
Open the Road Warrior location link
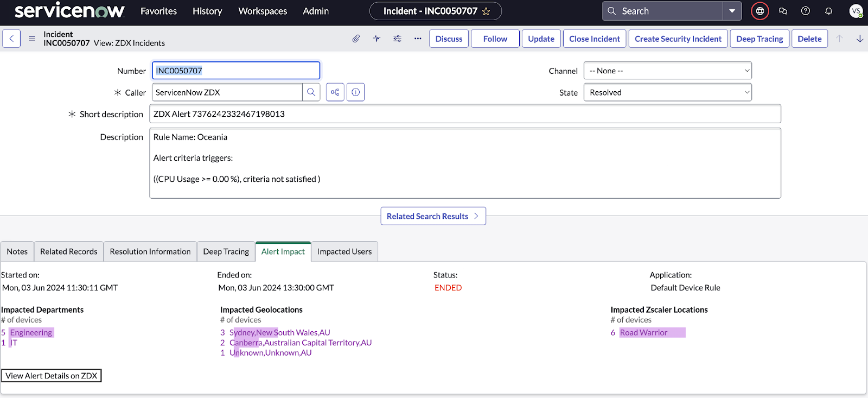click(x=643, y=332)
